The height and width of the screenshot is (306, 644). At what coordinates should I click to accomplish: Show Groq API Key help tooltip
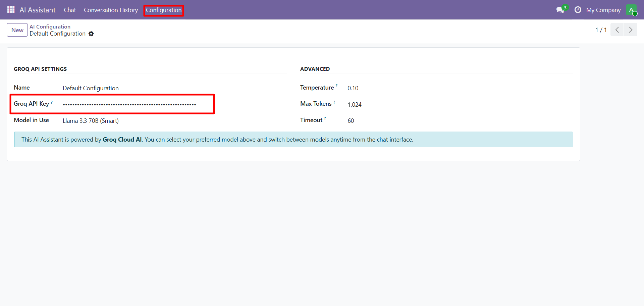pos(52,102)
